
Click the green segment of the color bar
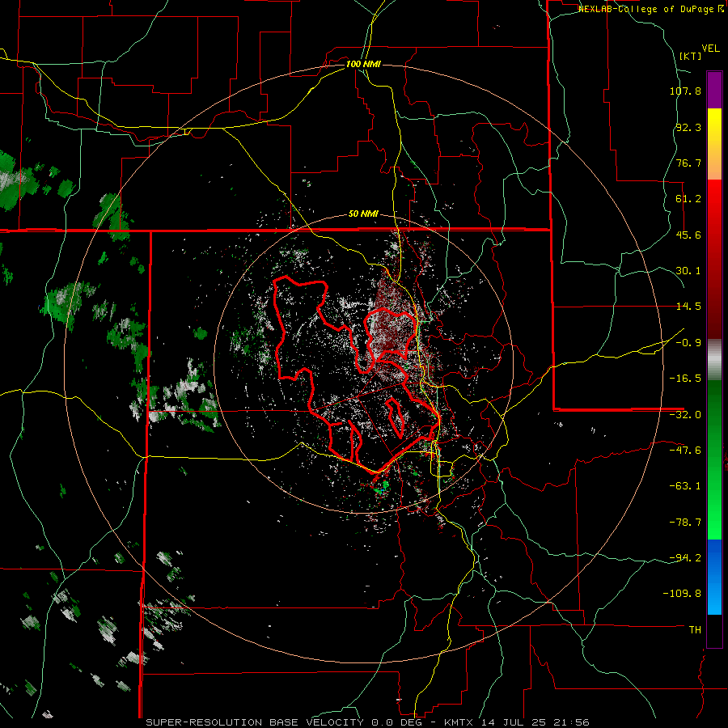[714, 459]
